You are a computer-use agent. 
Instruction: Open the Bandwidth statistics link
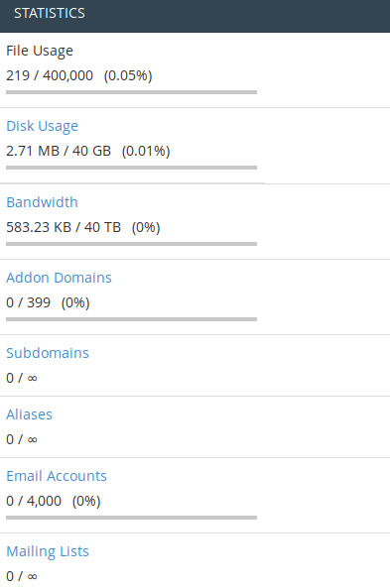pos(42,202)
